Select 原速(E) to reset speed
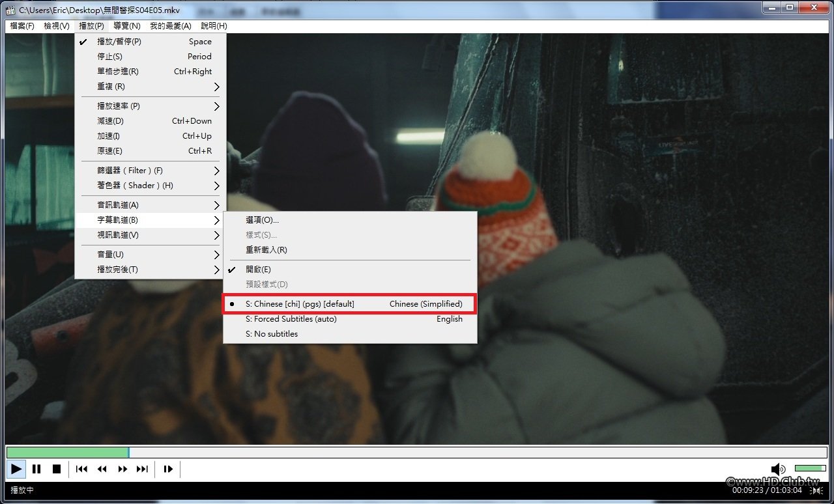This screenshot has width=834, height=504. pyautogui.click(x=151, y=151)
